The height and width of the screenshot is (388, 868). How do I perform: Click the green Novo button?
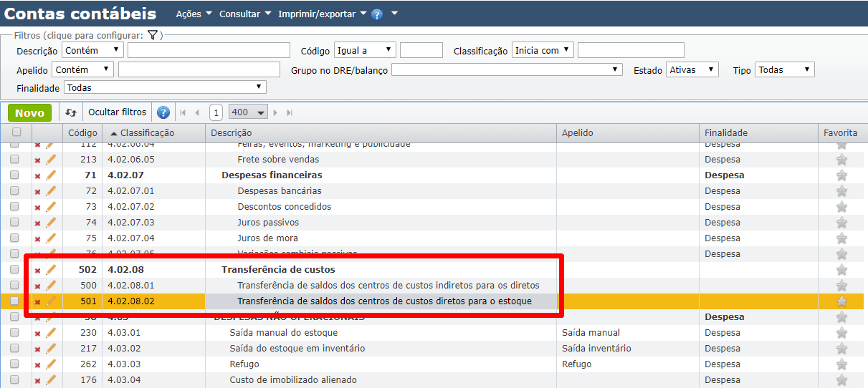[29, 112]
